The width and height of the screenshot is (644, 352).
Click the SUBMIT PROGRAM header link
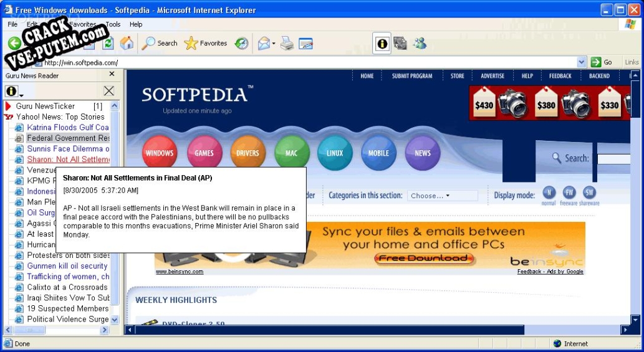coord(412,76)
